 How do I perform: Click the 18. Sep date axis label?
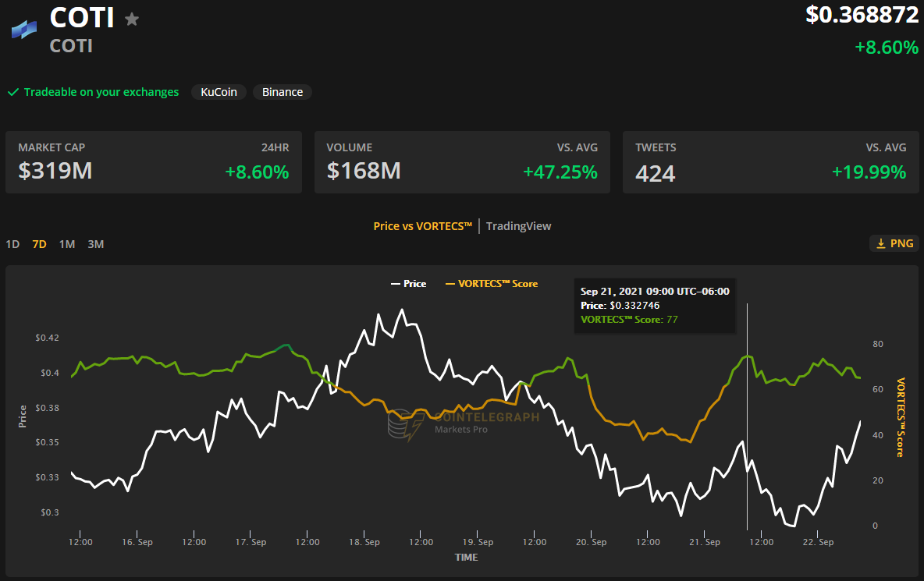point(364,542)
